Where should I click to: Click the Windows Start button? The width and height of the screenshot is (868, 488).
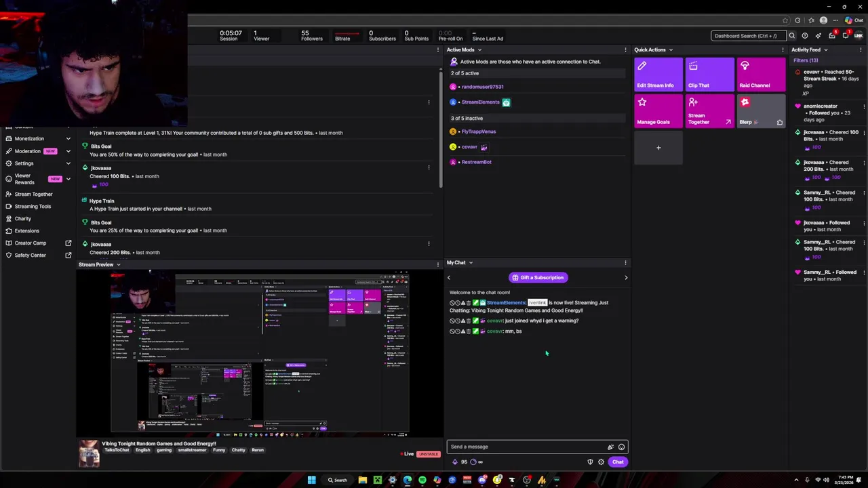(x=311, y=481)
